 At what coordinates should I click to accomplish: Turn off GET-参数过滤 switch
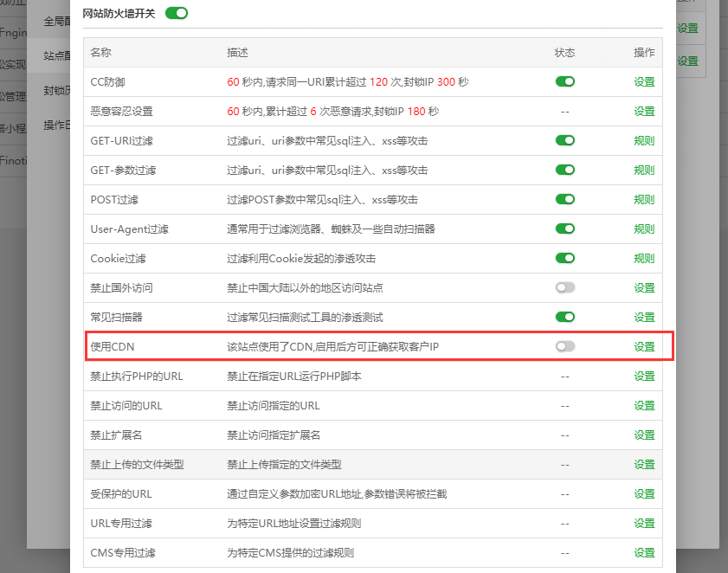(565, 170)
